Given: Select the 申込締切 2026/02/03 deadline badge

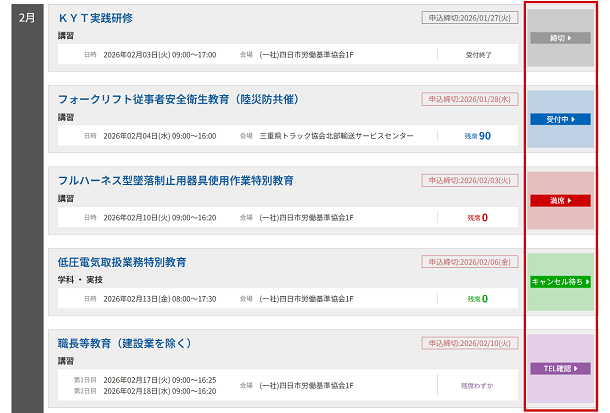Looking at the screenshot, I should 470,180.
